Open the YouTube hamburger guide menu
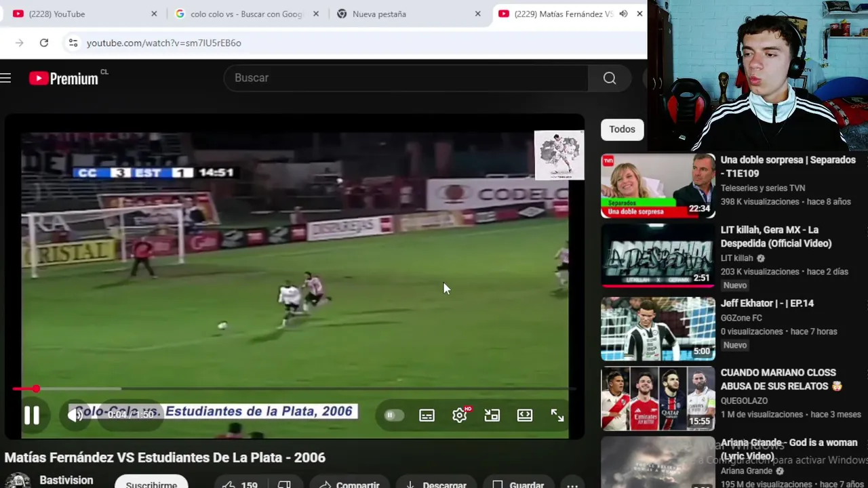 (6, 78)
